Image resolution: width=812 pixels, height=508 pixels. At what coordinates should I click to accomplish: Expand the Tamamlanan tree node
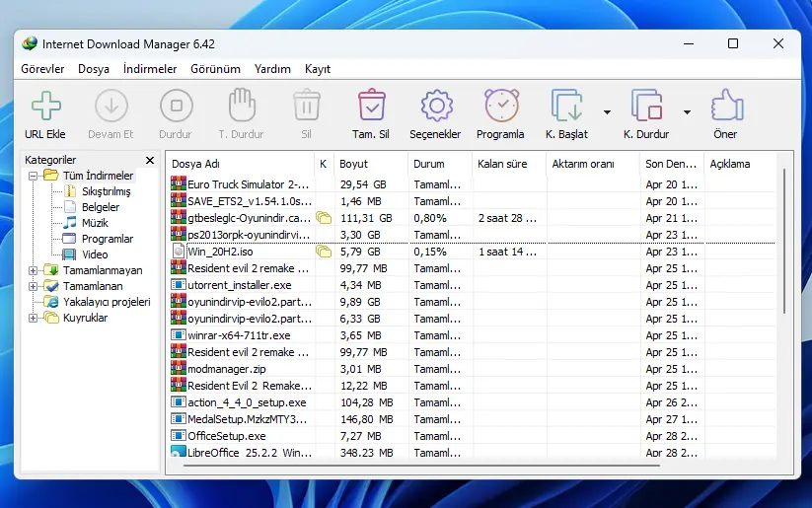click(33, 286)
